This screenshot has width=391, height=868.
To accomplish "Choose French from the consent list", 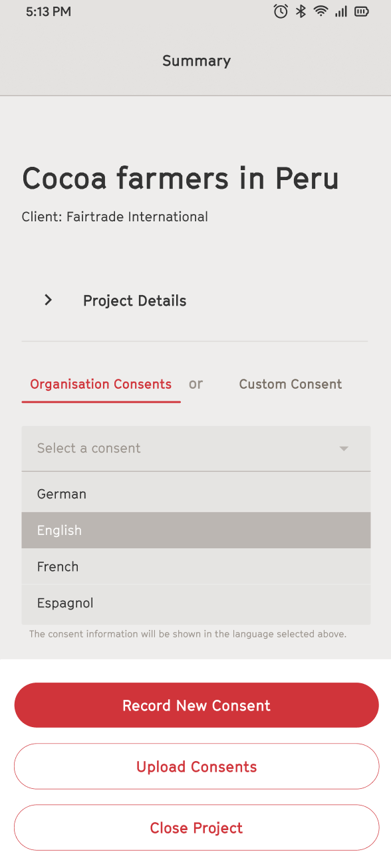I will coord(196,567).
